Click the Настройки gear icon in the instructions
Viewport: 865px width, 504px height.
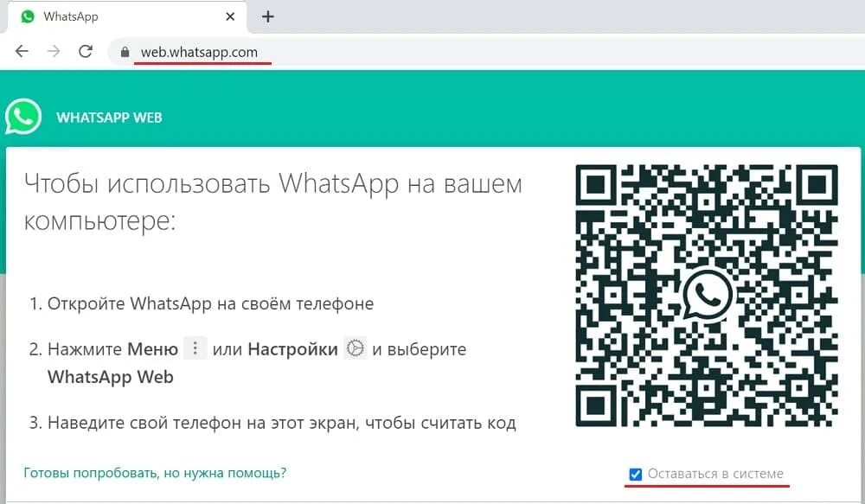pyautogui.click(x=356, y=348)
